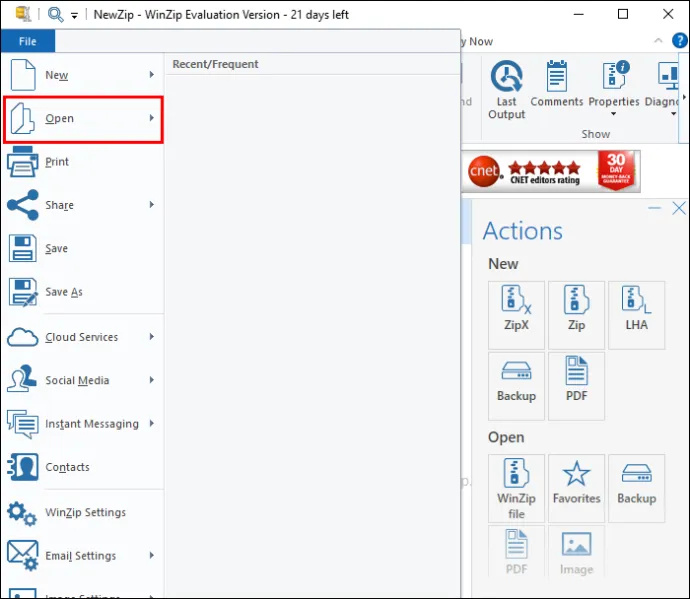
Task: Expand the Instant Messaging submenu arrow
Action: point(151,423)
